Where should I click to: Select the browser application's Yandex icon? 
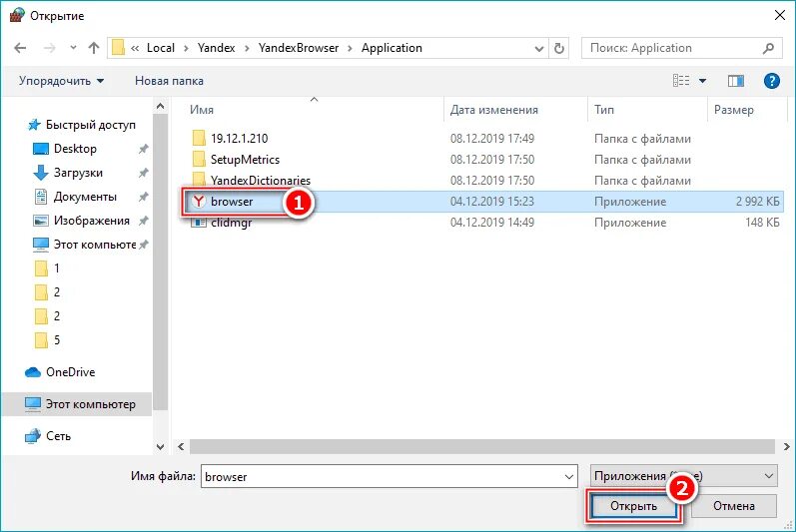tap(199, 202)
